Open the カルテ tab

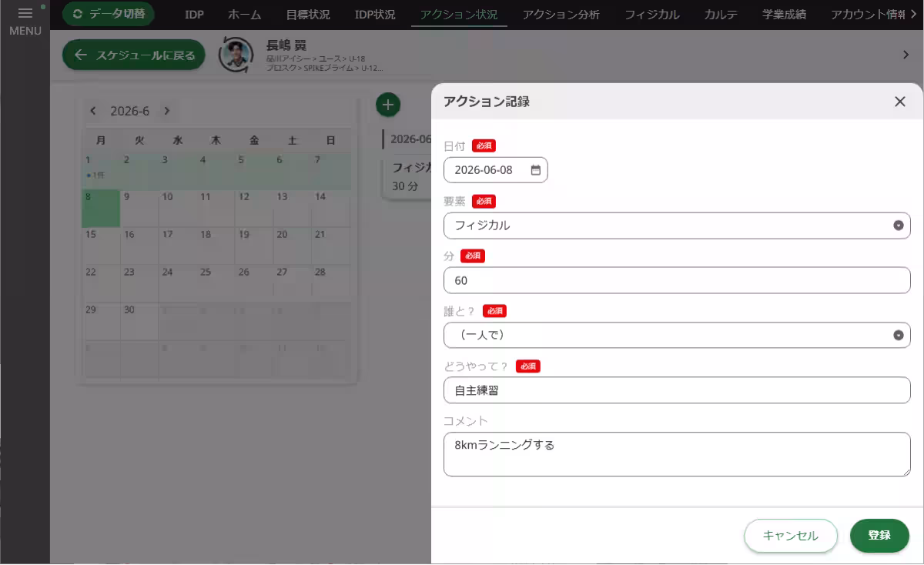tap(721, 15)
